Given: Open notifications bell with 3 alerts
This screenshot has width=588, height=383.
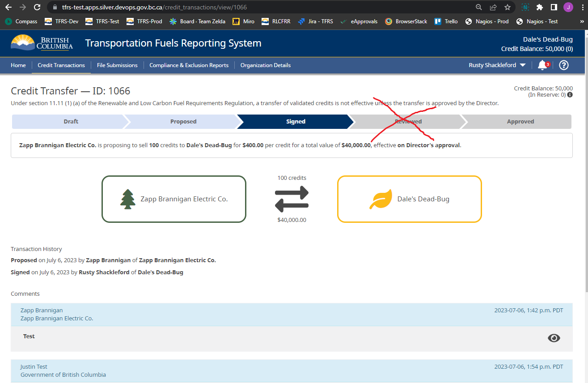Looking at the screenshot, I should (543, 65).
